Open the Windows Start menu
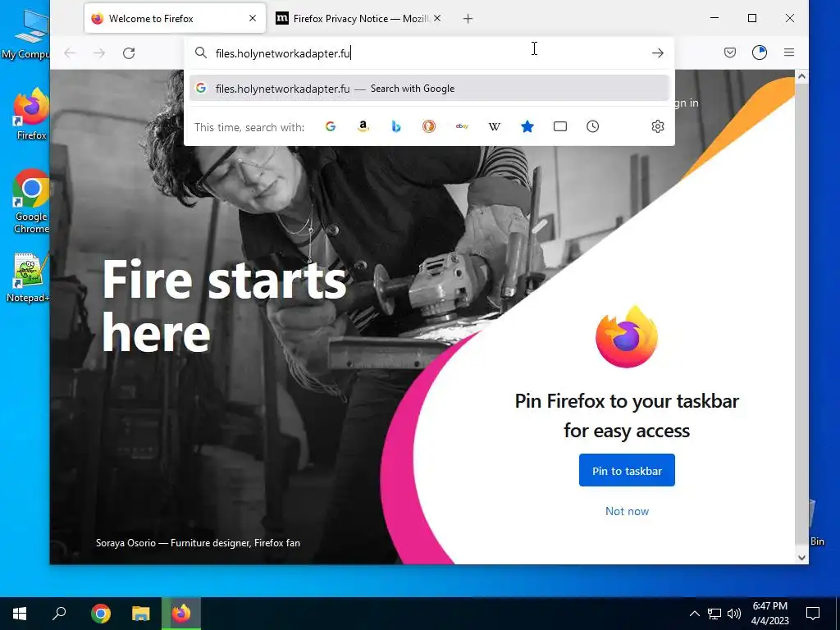This screenshot has width=840, height=630. tap(20, 614)
